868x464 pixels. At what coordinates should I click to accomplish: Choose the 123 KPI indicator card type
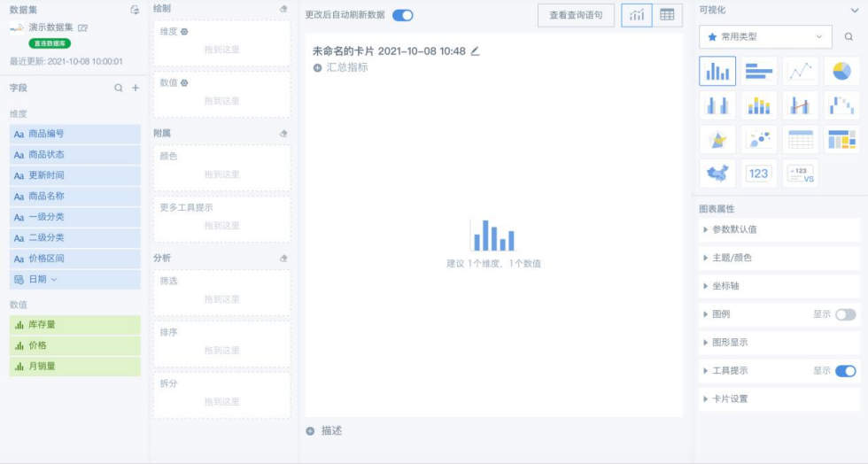(x=759, y=173)
